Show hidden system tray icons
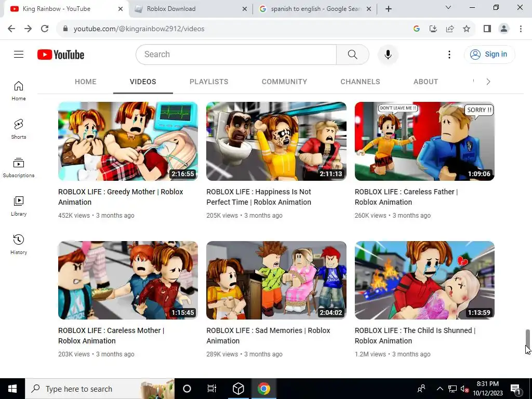The width and height of the screenshot is (532, 399). coord(440,389)
